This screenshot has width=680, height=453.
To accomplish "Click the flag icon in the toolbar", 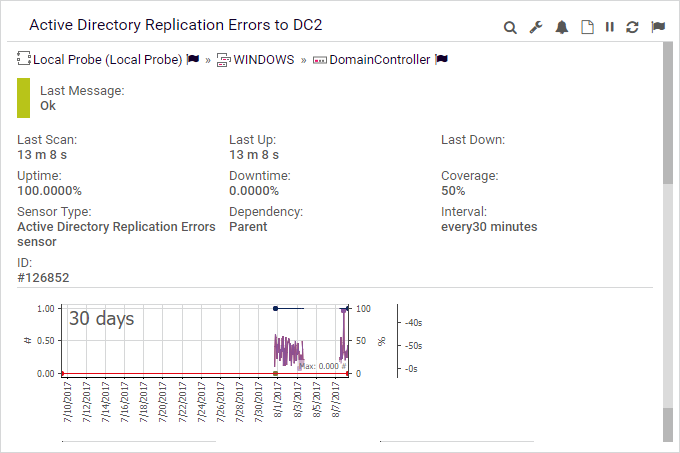I will 658,27.
